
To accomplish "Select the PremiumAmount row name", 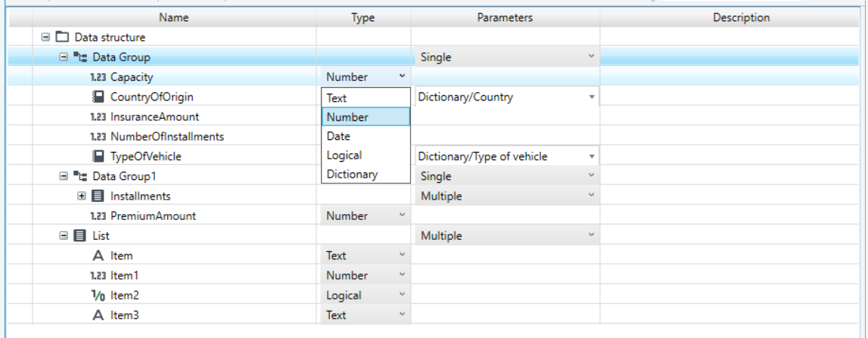I will click(x=154, y=216).
